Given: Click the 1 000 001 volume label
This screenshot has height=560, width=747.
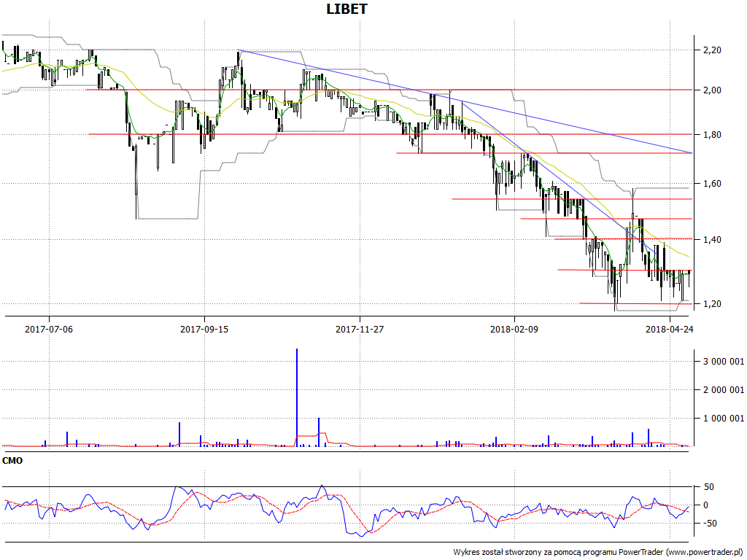Looking at the screenshot, I should pyautogui.click(x=723, y=418).
